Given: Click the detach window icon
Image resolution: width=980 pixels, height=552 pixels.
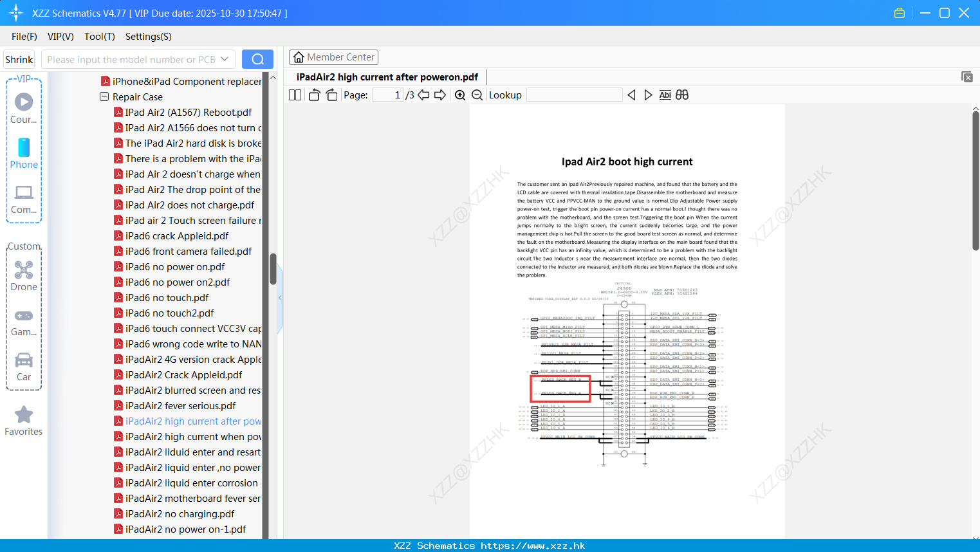Looking at the screenshot, I should tap(966, 77).
